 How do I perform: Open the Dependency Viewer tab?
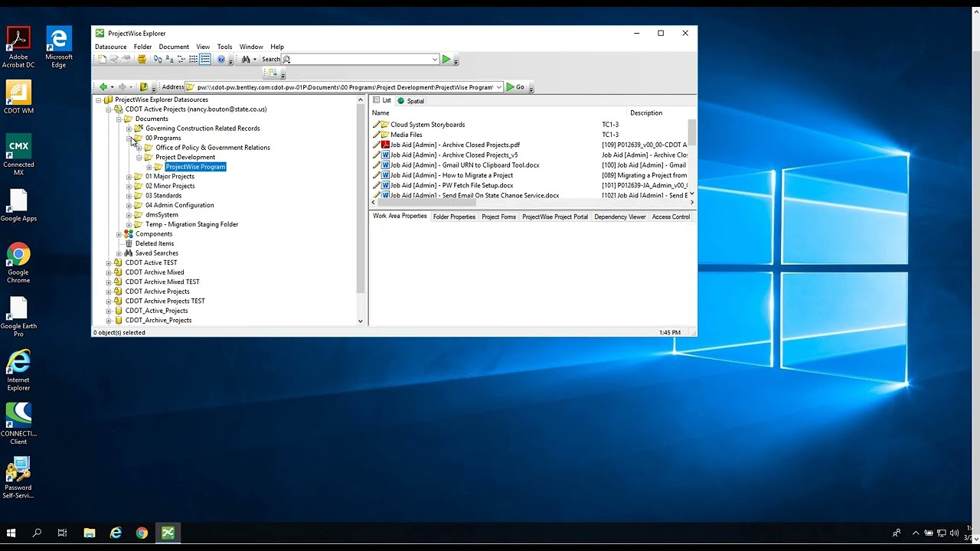(x=620, y=217)
